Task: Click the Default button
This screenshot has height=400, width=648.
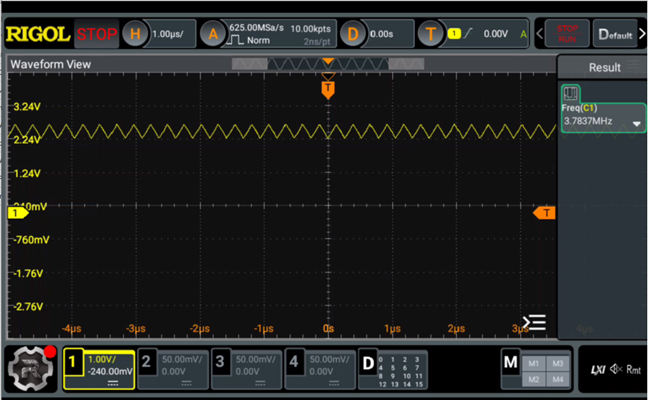Action: tap(615, 34)
